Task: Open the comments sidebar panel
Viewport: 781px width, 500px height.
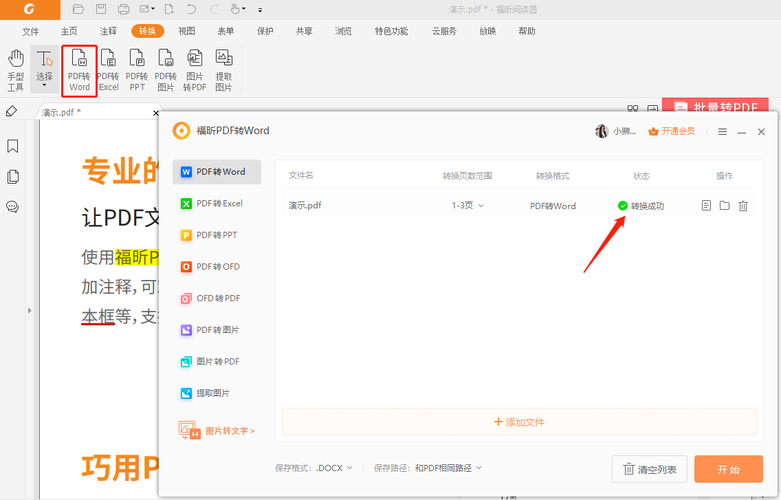Action: [x=12, y=207]
